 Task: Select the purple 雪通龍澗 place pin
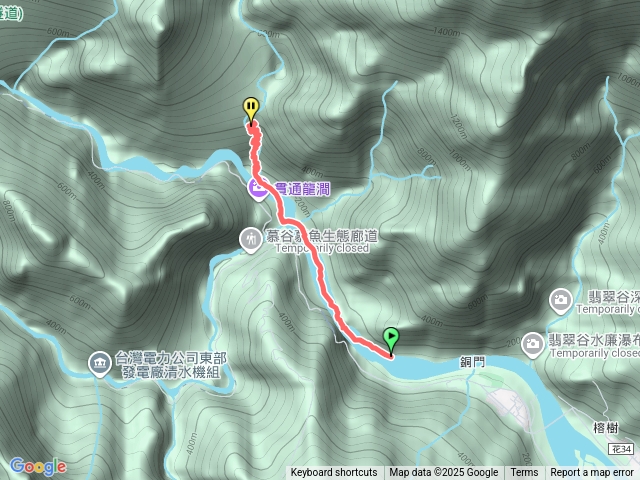pyautogui.click(x=258, y=189)
